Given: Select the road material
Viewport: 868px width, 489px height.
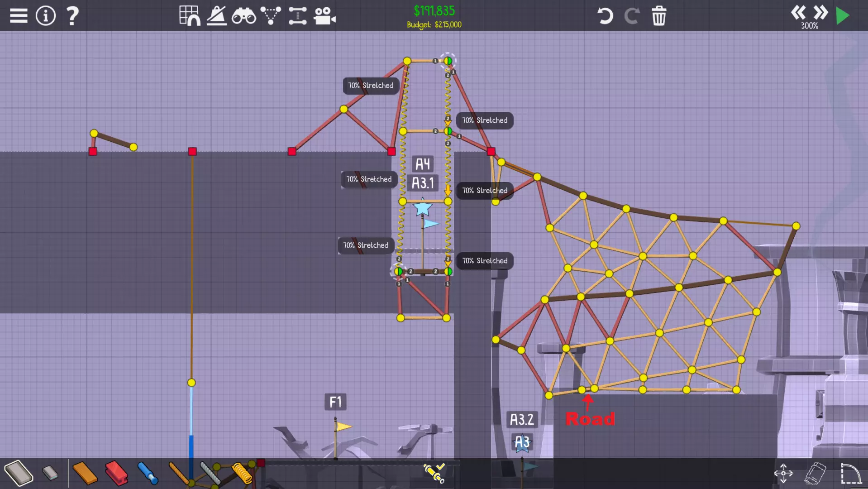Looking at the screenshot, I should (x=19, y=473).
